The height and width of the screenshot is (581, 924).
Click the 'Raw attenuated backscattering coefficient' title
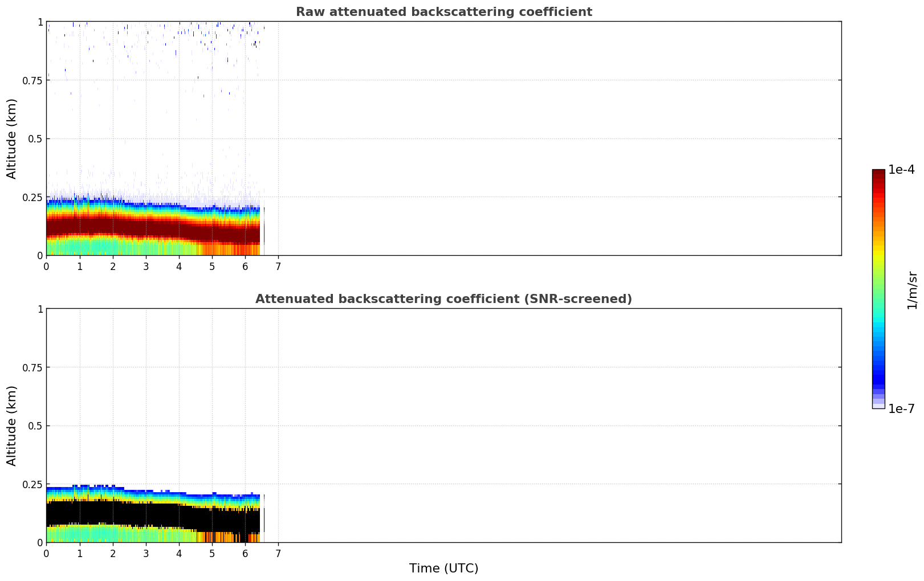[443, 12]
